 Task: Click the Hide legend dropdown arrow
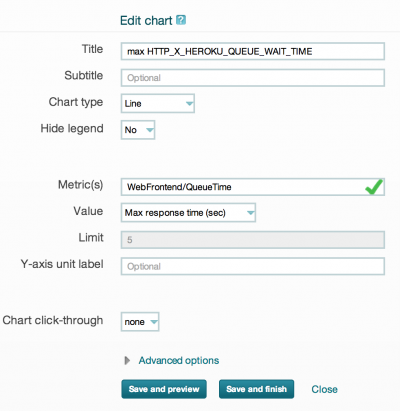(x=150, y=130)
